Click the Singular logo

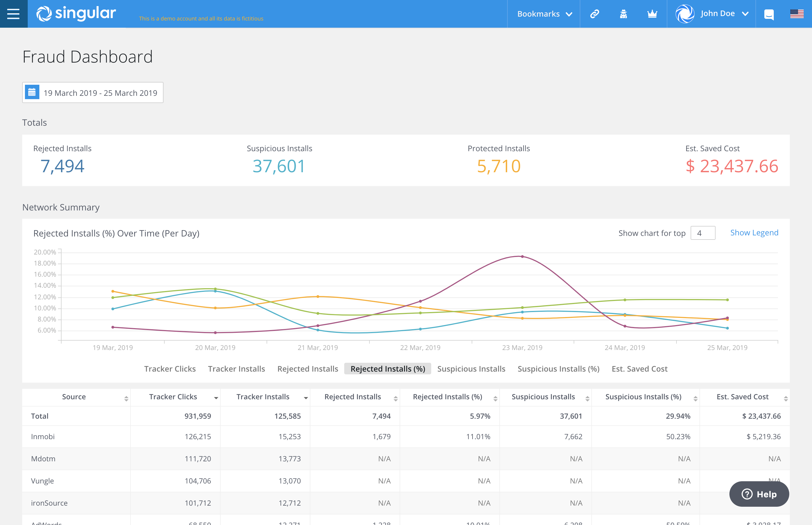click(76, 14)
